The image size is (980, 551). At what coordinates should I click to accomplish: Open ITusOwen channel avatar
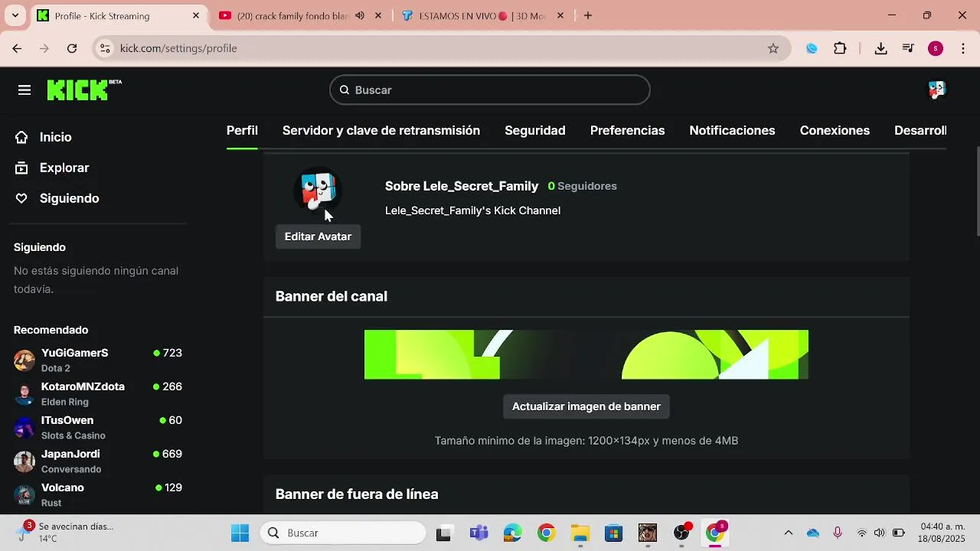coord(24,427)
